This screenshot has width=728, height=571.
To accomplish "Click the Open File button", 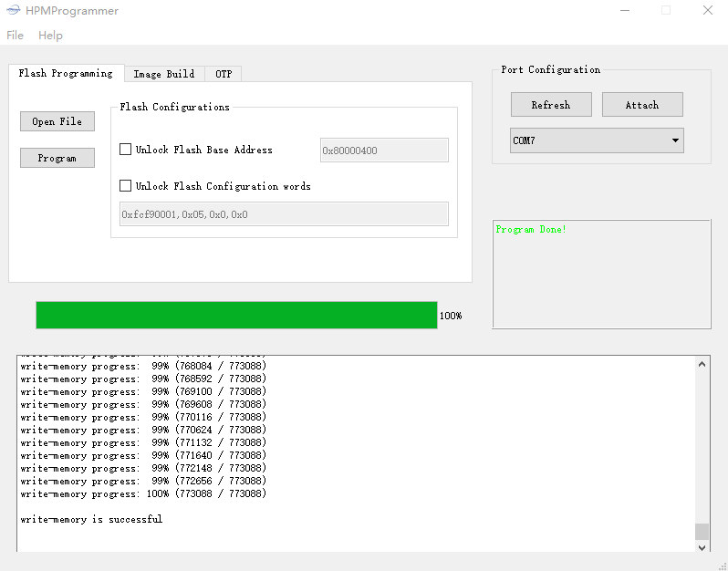I will [x=57, y=121].
